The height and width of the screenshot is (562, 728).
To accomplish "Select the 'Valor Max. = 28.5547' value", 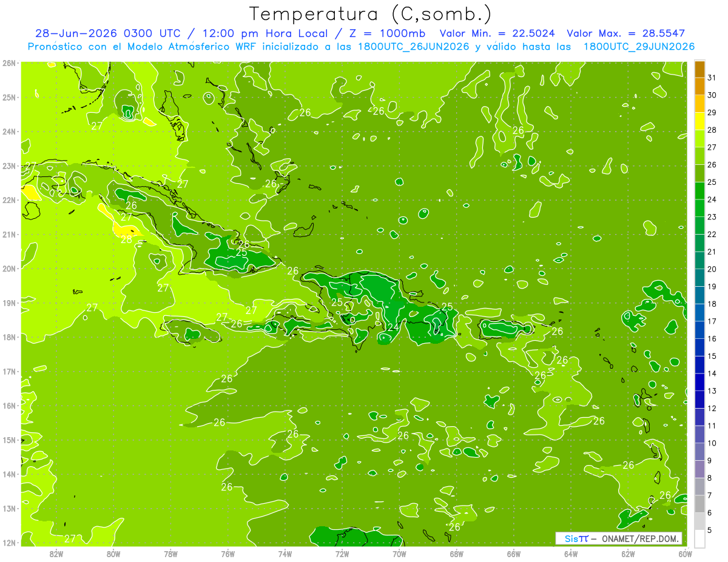I will pyautogui.click(x=625, y=33).
